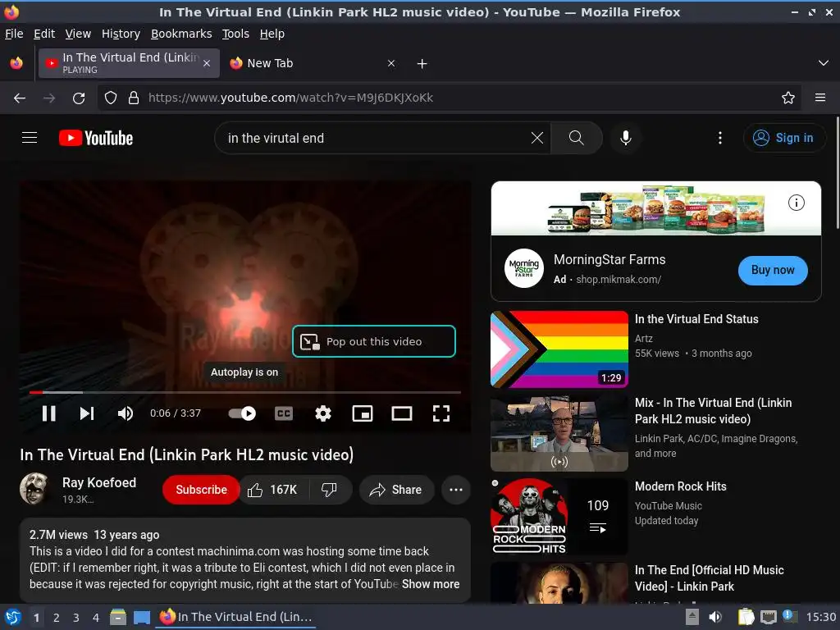This screenshot has height=630, width=840.
Task: Mute the video volume
Action: click(126, 413)
